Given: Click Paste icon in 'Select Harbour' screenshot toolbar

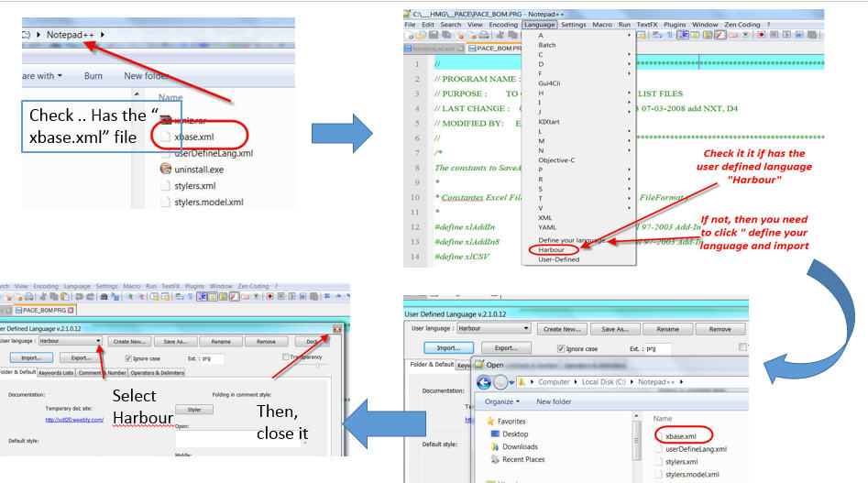Looking at the screenshot, I should (65, 297).
